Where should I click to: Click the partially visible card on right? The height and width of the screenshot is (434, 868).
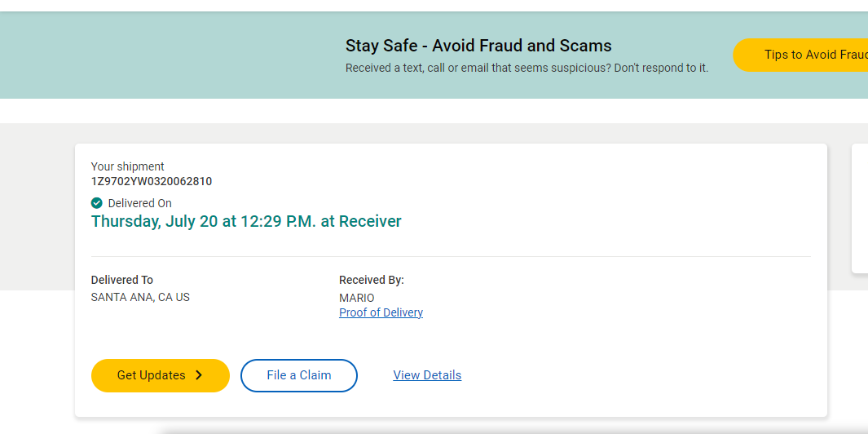[860, 208]
